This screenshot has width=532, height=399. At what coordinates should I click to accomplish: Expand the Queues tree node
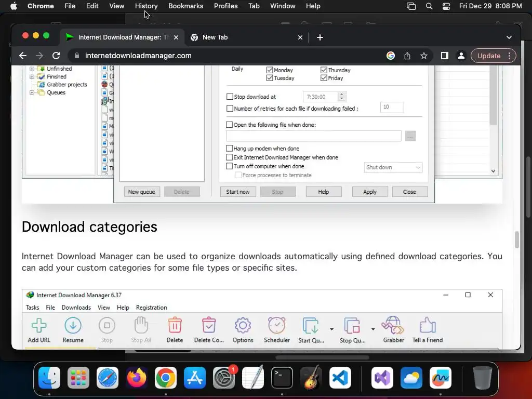(32, 92)
